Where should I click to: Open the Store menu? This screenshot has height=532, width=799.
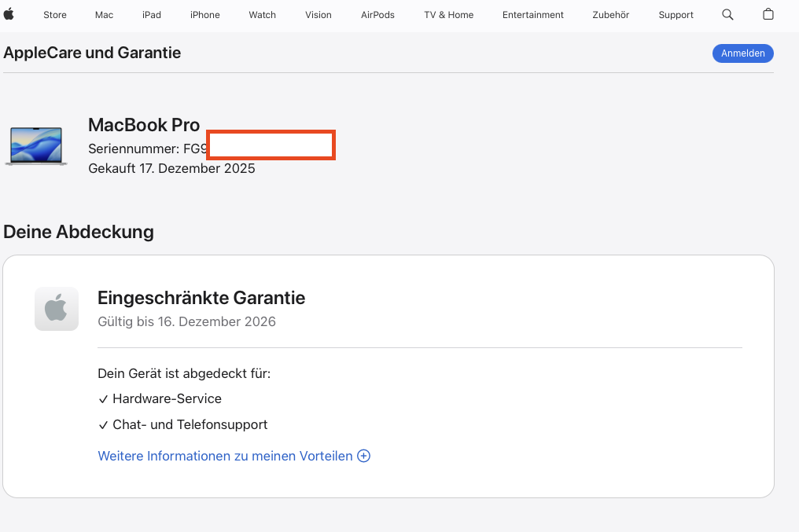tap(55, 15)
